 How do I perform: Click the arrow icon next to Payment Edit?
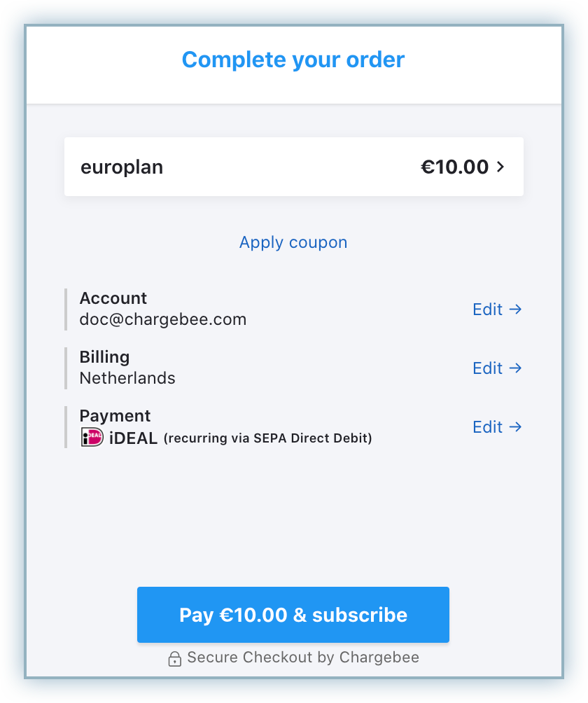[x=515, y=426]
